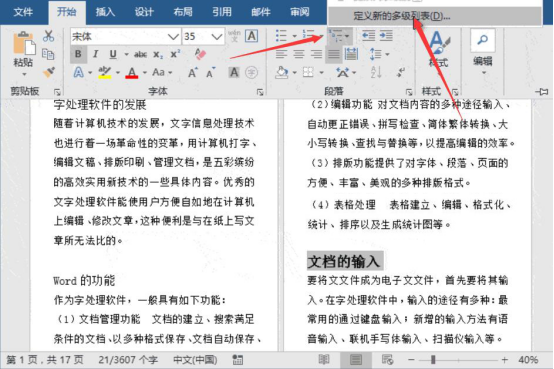Click the Asian layout character scaling icon
This screenshot has height=369, width=554.
342,72
